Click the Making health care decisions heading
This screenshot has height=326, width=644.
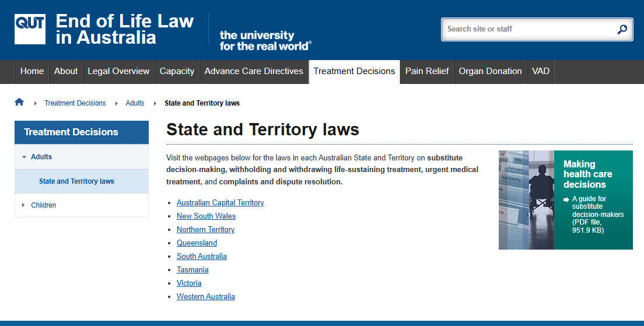[x=588, y=174]
